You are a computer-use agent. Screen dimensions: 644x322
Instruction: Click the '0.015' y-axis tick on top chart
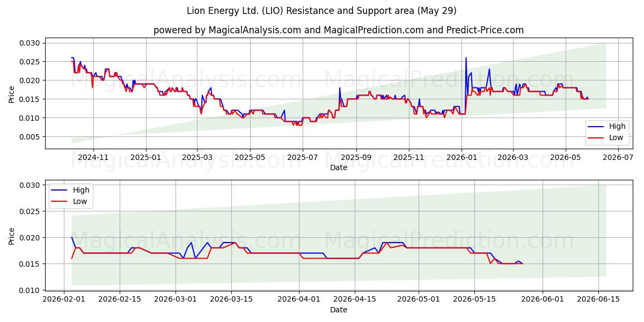[30, 99]
